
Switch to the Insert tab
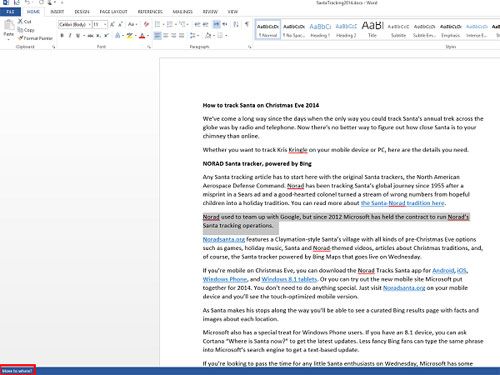(57, 12)
